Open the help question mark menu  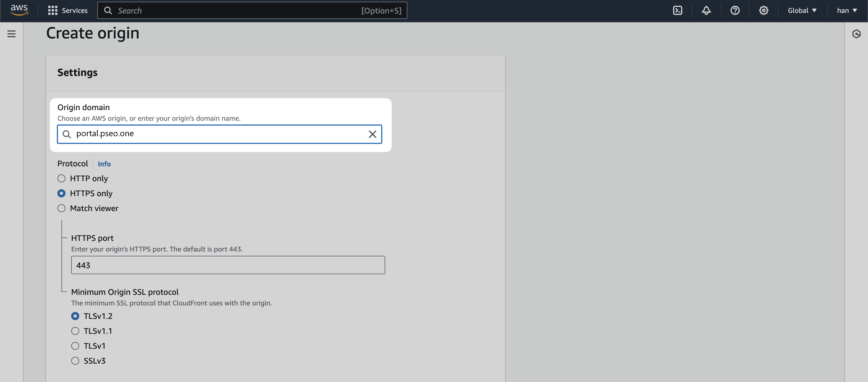(735, 10)
